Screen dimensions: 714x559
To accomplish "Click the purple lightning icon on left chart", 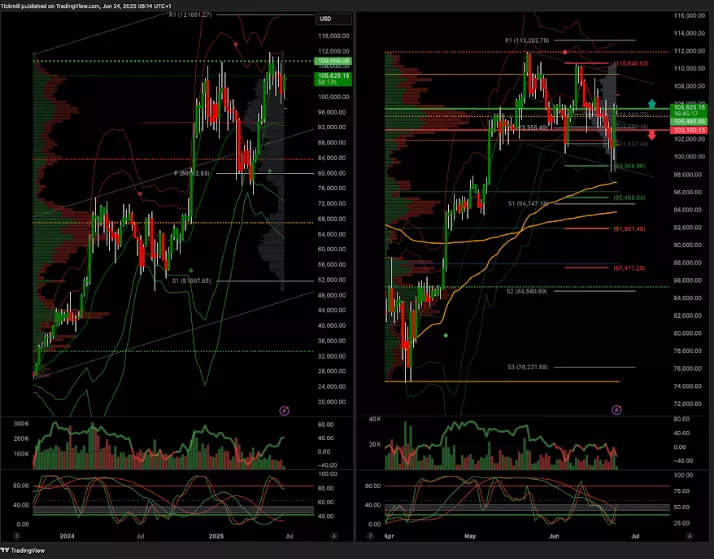I will (x=284, y=409).
